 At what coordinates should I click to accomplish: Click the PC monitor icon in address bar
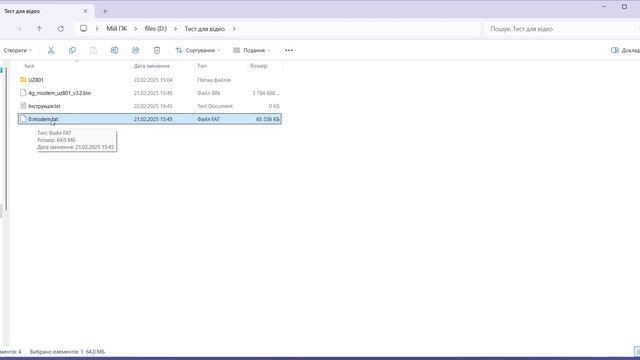(x=83, y=29)
